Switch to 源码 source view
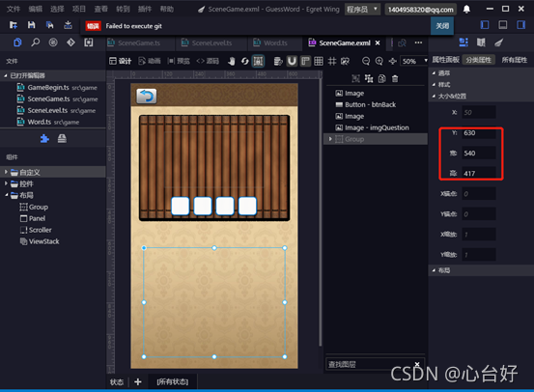Image resolution: width=534 pixels, height=392 pixels. [208, 61]
